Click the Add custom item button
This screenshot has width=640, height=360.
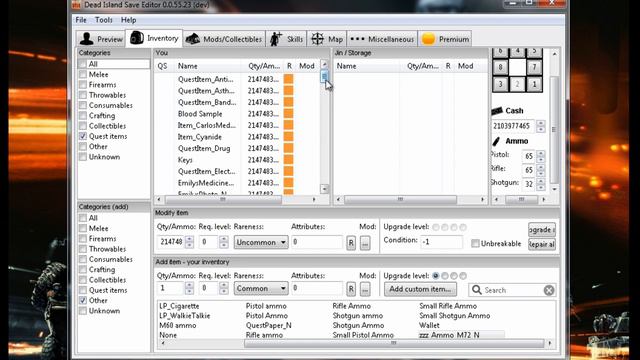pos(420,289)
